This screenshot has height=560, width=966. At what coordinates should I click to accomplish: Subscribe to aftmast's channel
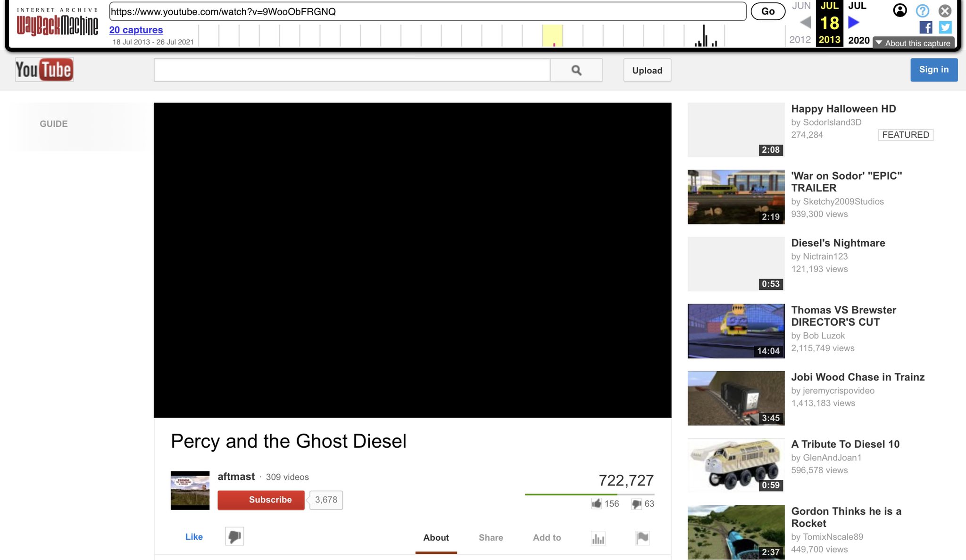pos(261,500)
